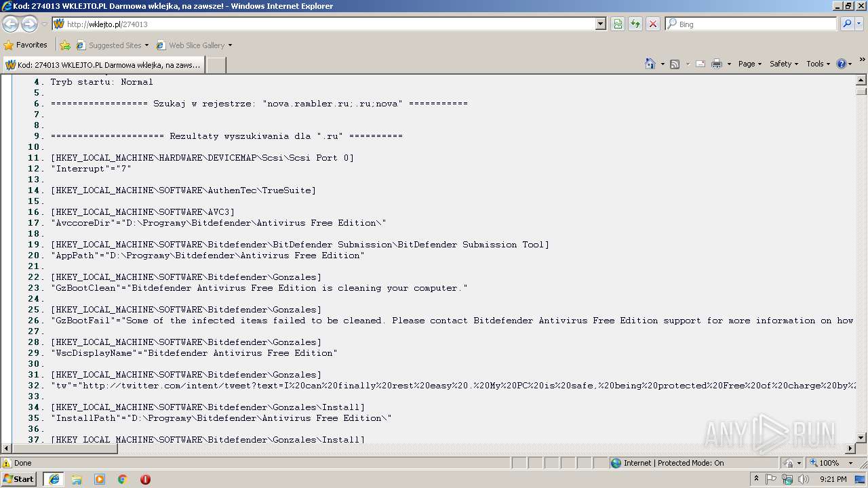Show more command bar items chevron
The image size is (868, 488).
pyautogui.click(x=862, y=60)
